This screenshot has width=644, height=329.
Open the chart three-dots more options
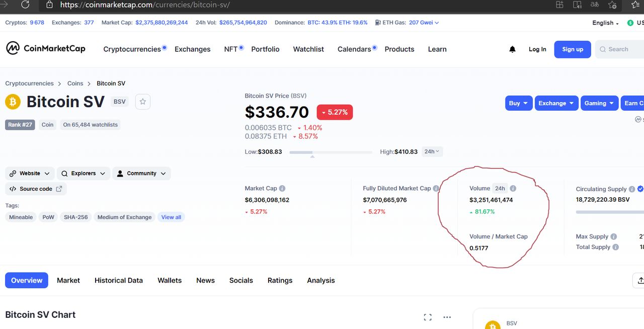click(447, 317)
